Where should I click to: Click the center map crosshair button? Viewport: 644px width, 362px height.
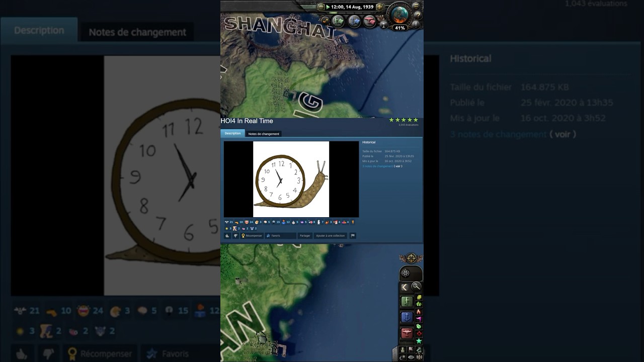(x=411, y=258)
